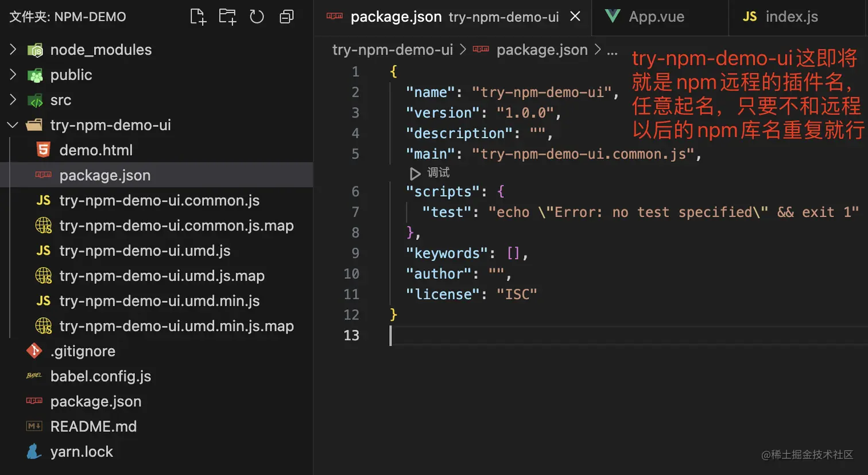Expand the src folder chevron
Screen dimensions: 868x475
[x=13, y=100]
